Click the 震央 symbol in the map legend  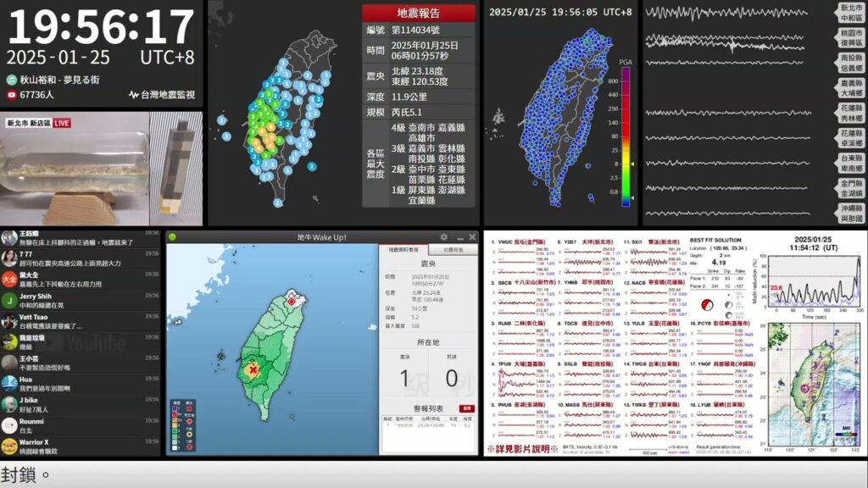[189, 408]
